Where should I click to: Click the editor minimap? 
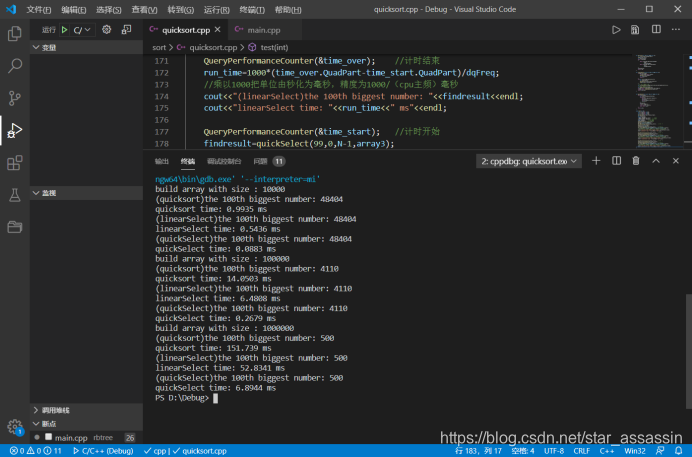(x=659, y=101)
